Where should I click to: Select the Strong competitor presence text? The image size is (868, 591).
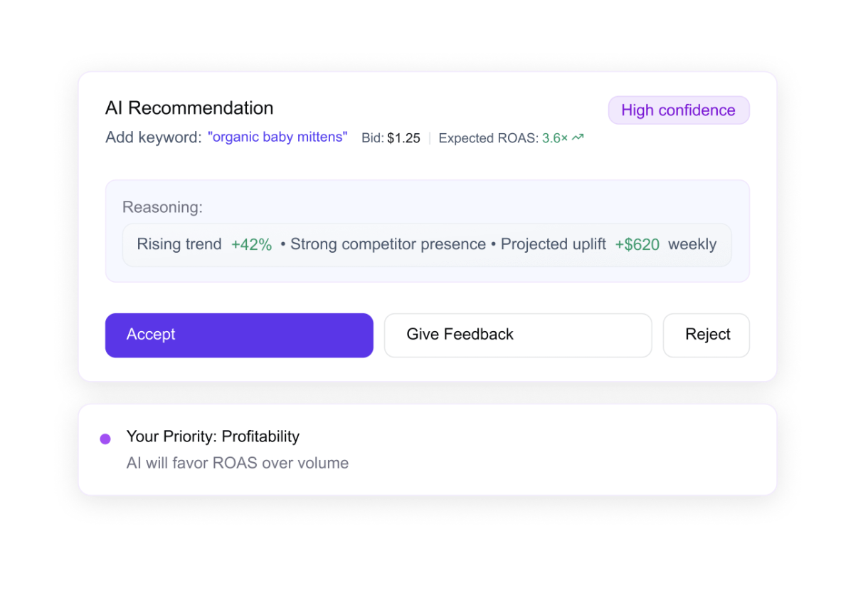388,245
